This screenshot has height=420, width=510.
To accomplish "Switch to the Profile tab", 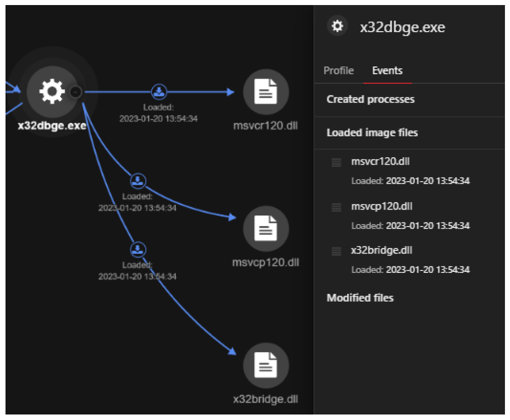I will coord(338,71).
